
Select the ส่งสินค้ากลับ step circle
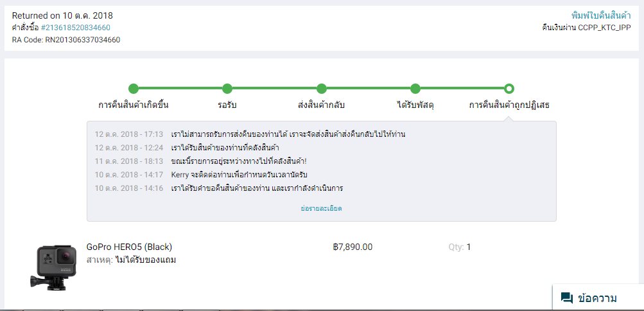pos(322,88)
